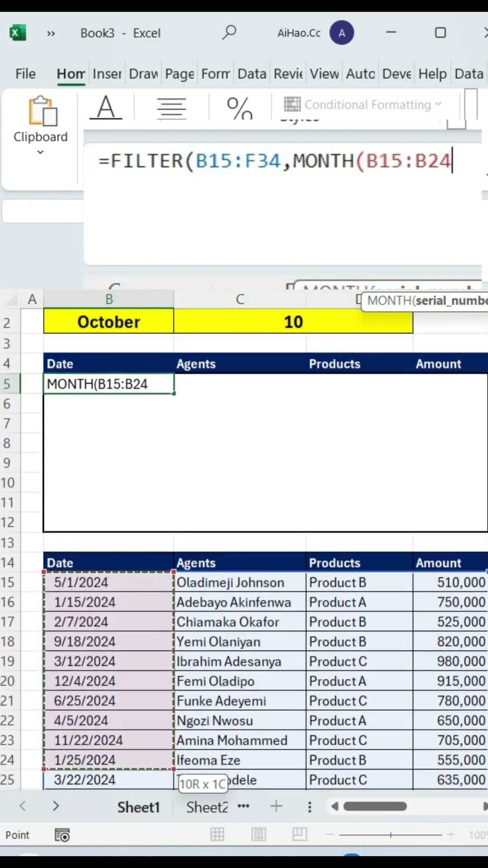Click inside the formula bar text
The width and height of the screenshot is (488, 868).
pos(275,161)
